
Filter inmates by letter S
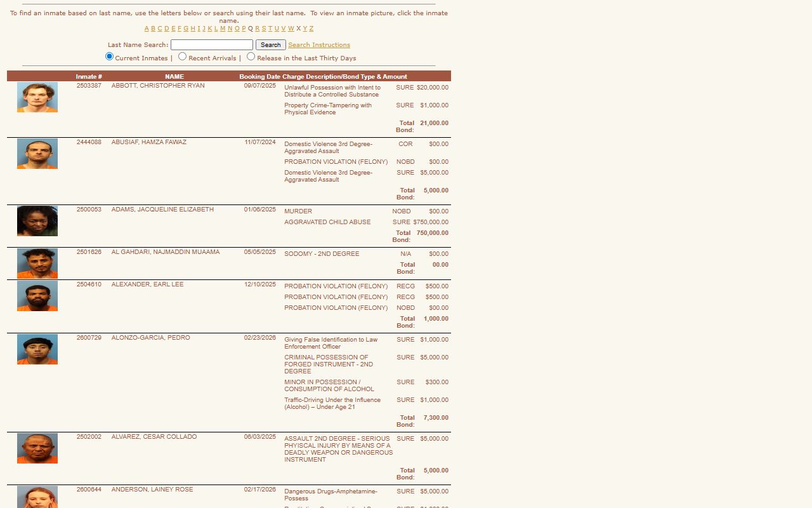[264, 29]
